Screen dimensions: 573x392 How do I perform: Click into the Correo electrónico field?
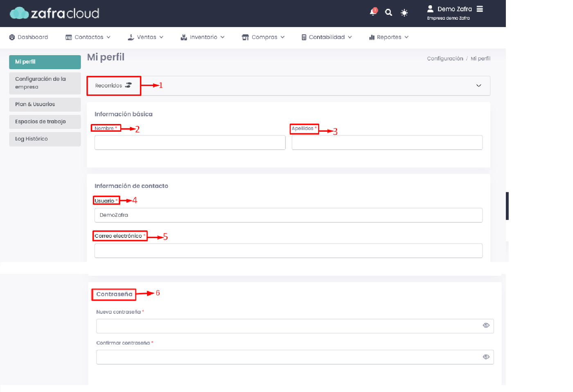[289, 250]
